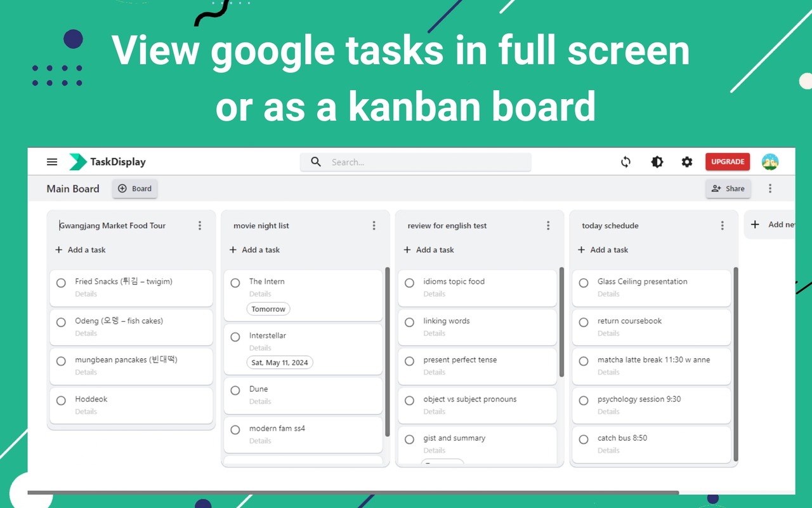812x508 pixels.
Task: Mark Glass Ceiling presentation complete
Action: [584, 283]
